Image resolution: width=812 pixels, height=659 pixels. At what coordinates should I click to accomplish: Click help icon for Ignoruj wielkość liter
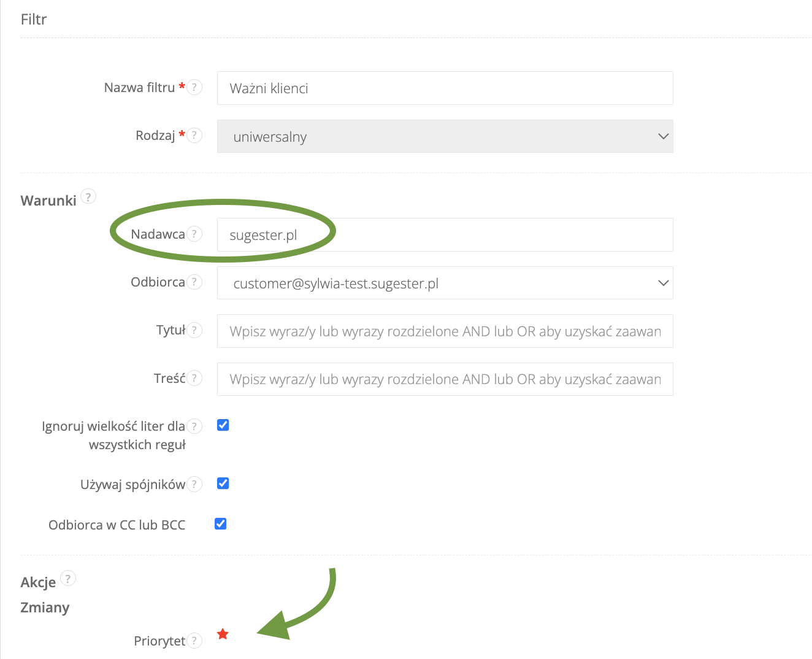pyautogui.click(x=194, y=426)
